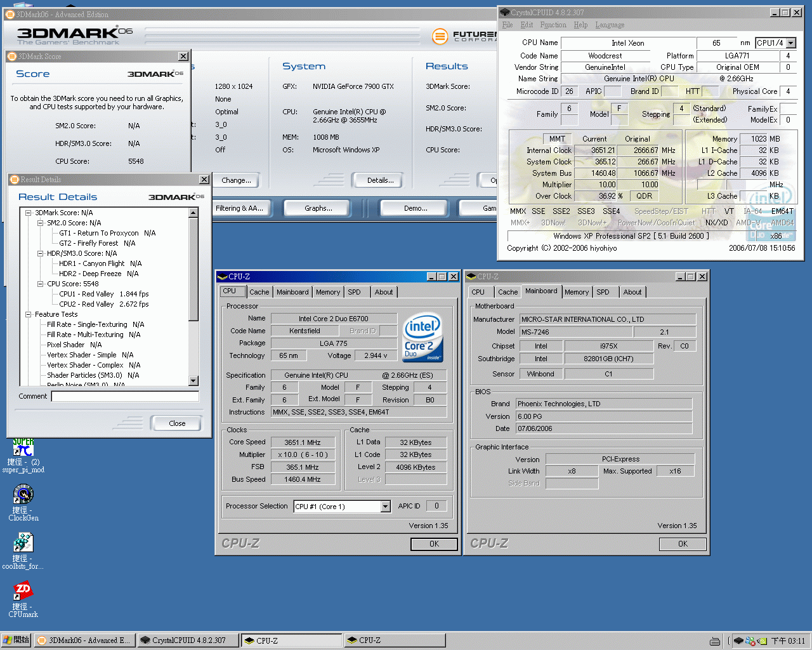Click the system tray clock showing 03:11

[x=788, y=641]
